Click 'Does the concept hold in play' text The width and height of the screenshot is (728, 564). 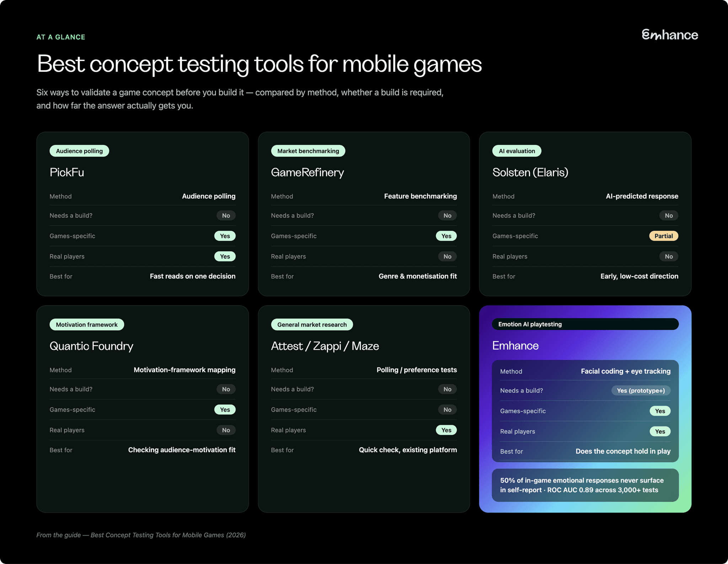pyautogui.click(x=623, y=451)
